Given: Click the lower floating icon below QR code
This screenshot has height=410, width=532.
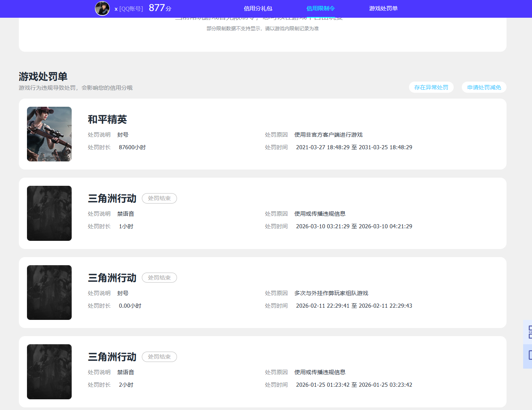Looking at the screenshot, I should click(529, 355).
